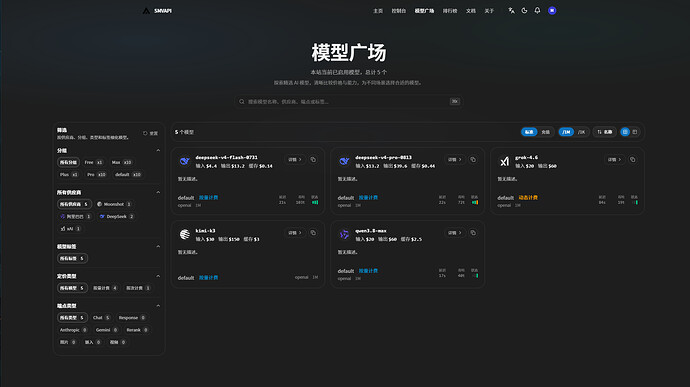Click the qwen3.8-max status bars
This screenshot has height=387, width=690.
(x=475, y=276)
